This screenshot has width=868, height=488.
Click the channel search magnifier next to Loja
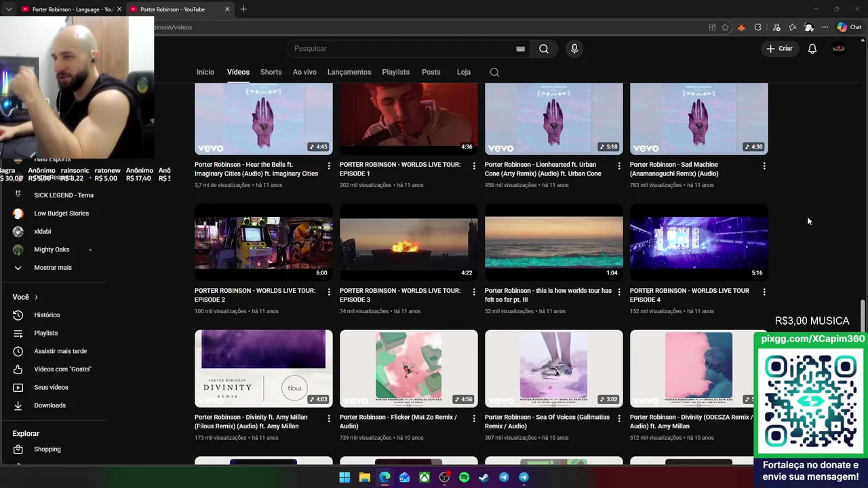tap(494, 73)
